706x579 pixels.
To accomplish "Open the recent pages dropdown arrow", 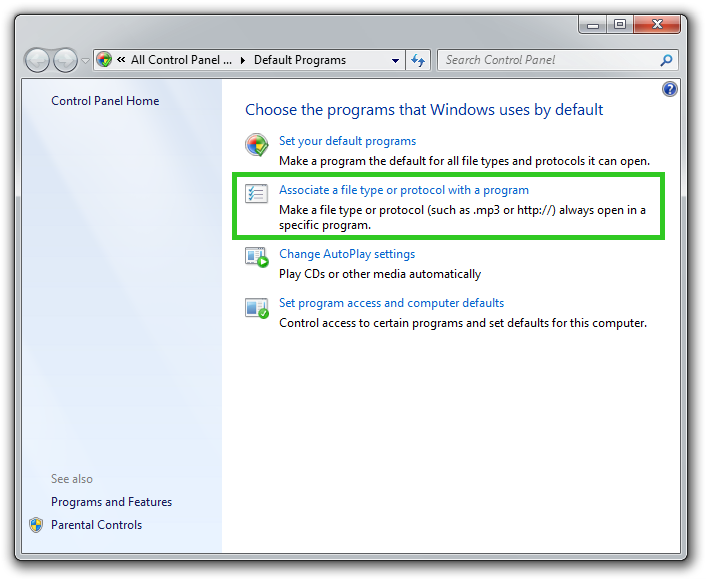I will (x=85, y=60).
